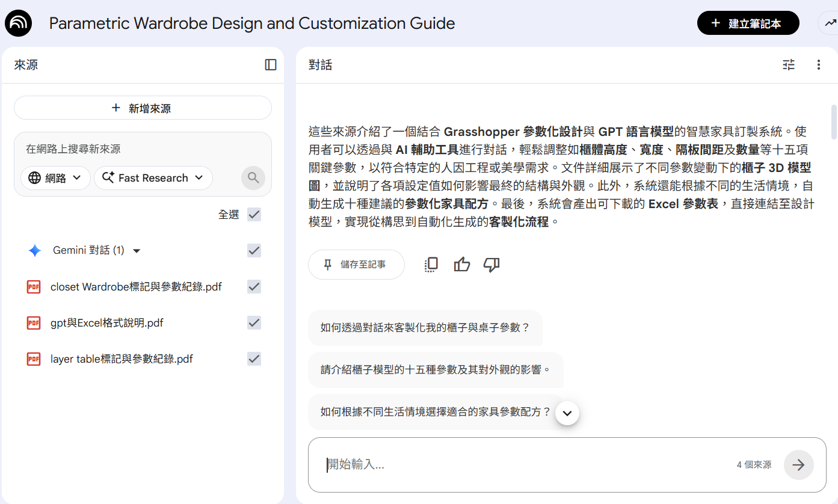This screenshot has width=838, height=504.
Task: Open the 網路 source type dropdown
Action: (x=55, y=178)
